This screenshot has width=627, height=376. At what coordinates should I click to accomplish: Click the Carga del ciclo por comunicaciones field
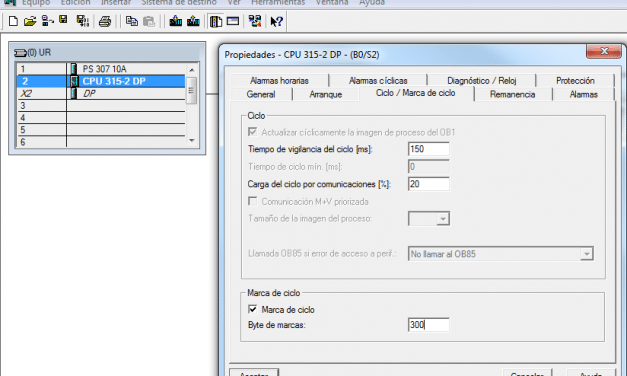429,184
